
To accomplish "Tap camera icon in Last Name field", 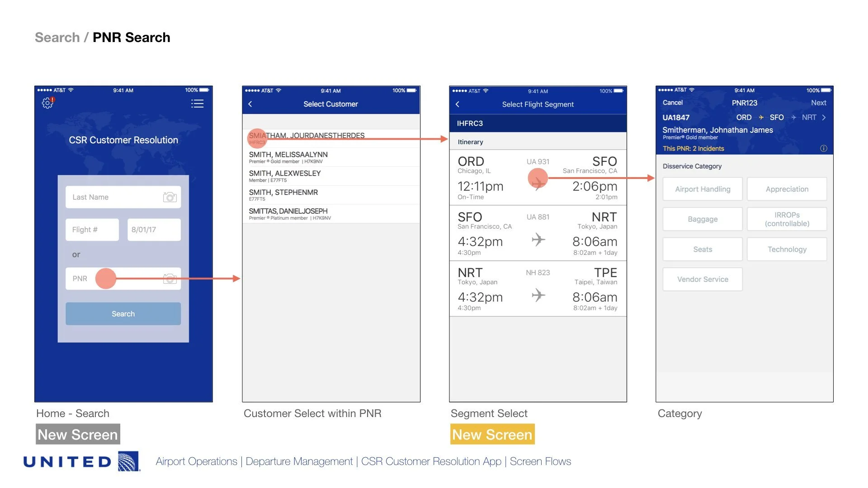I will pos(170,197).
